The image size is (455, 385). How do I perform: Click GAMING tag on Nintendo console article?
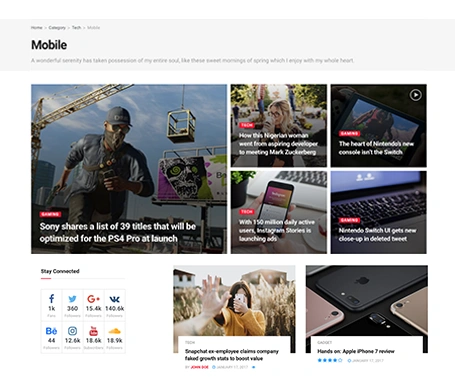click(x=349, y=133)
